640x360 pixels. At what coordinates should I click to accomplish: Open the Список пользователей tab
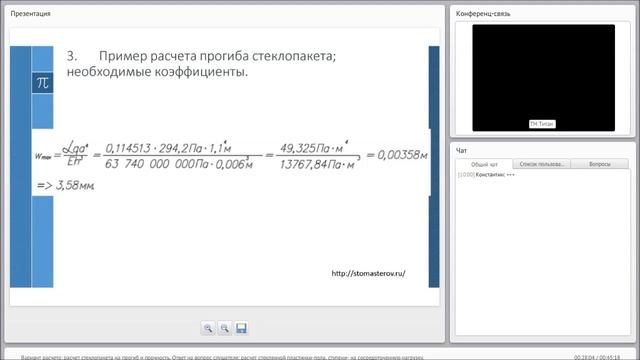542,164
